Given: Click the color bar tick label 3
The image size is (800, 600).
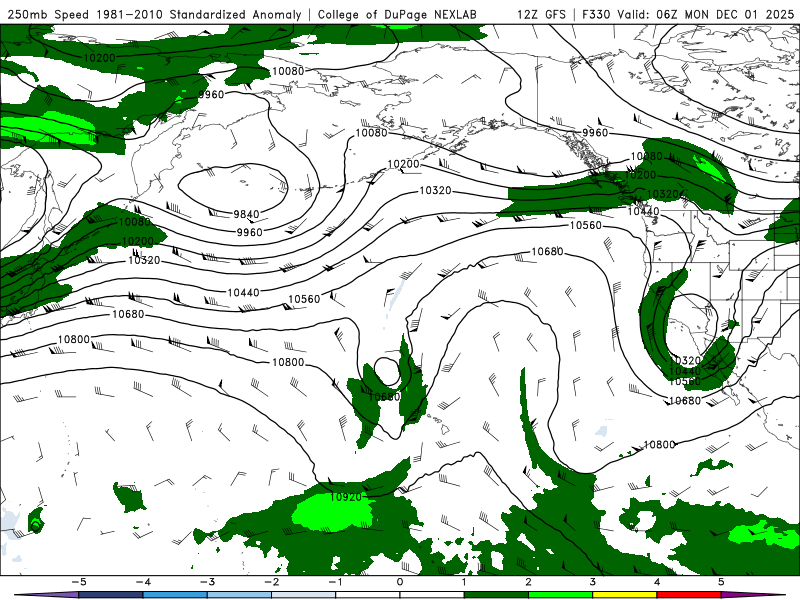Looking at the screenshot, I should (593, 582).
